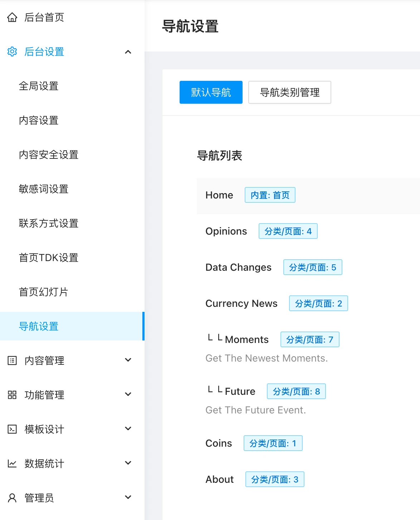420x520 pixels.
Task: Go to 首页TDK设置
Action: [x=49, y=258]
